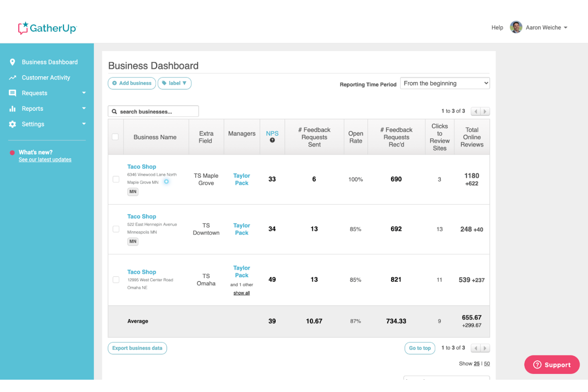Open See our latest updates link
The height and width of the screenshot is (392, 588).
click(x=45, y=160)
